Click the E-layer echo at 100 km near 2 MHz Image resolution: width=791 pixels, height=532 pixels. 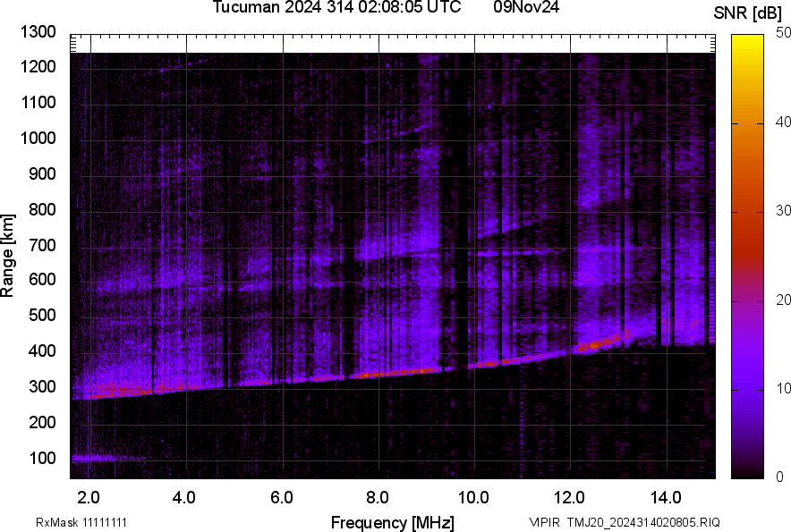(89, 458)
